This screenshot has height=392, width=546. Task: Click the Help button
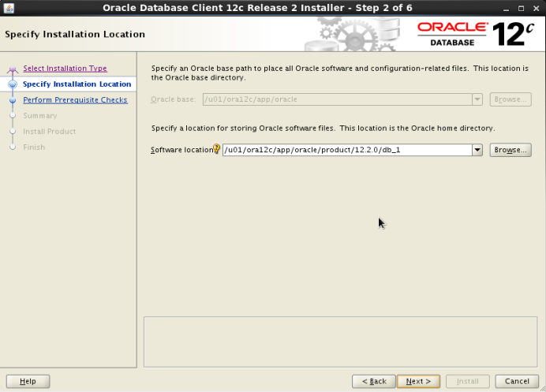(28, 381)
